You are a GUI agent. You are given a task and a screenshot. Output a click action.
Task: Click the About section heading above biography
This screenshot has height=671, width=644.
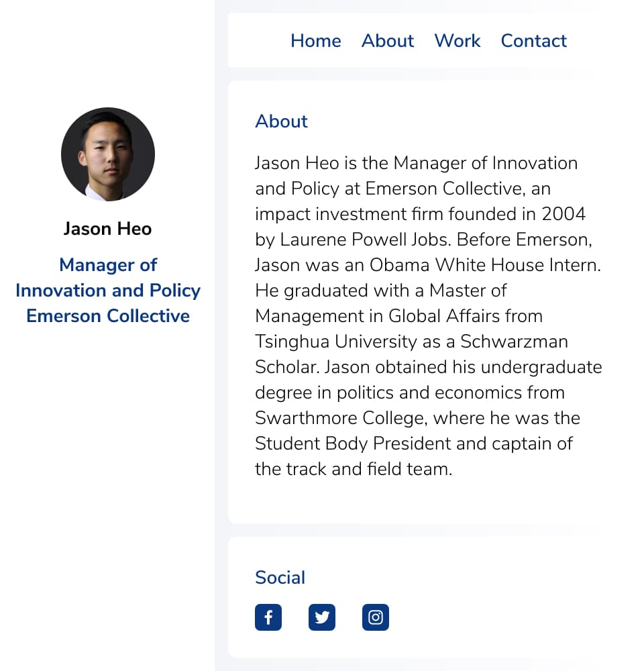pyautogui.click(x=281, y=121)
